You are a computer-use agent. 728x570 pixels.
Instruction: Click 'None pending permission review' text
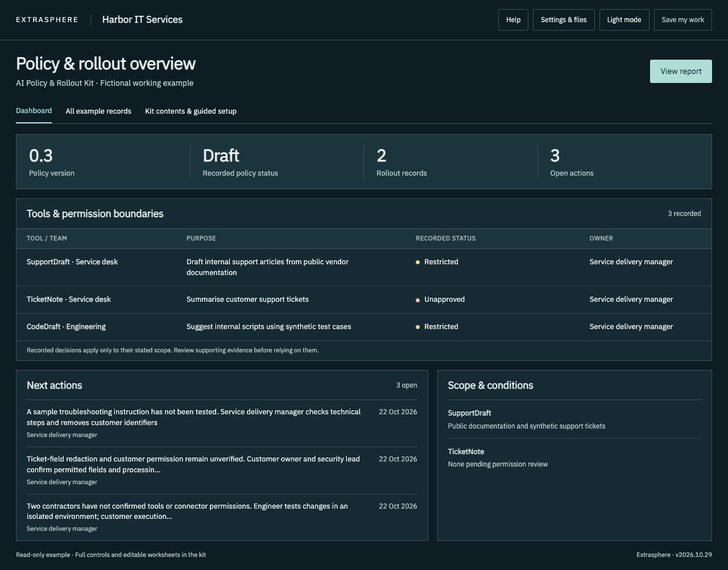[498, 464]
